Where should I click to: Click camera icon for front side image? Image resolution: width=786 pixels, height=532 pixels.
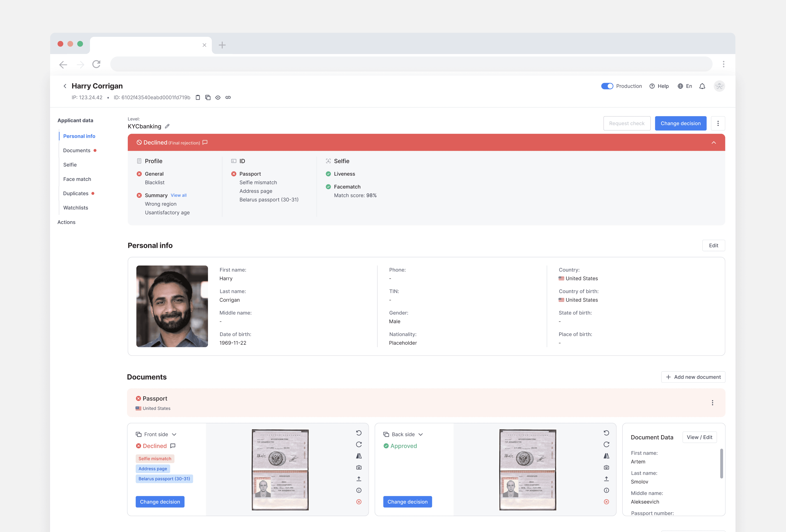click(359, 467)
